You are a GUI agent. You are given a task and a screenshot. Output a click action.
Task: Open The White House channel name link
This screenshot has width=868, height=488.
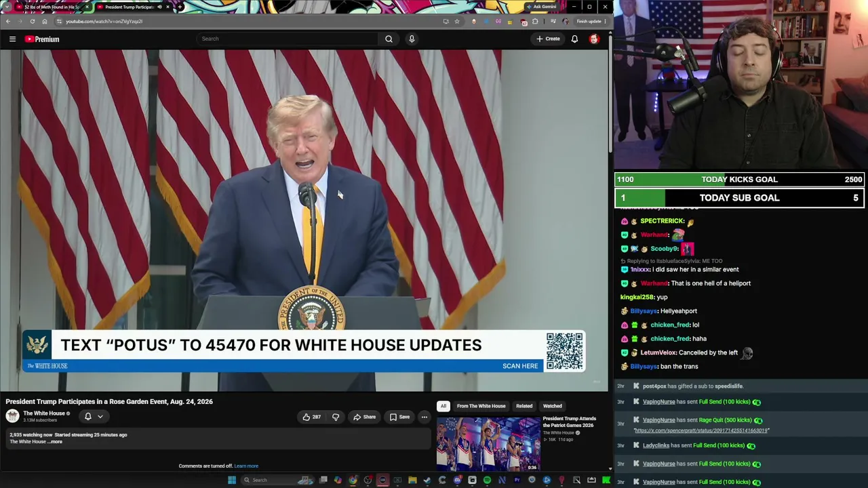click(44, 413)
